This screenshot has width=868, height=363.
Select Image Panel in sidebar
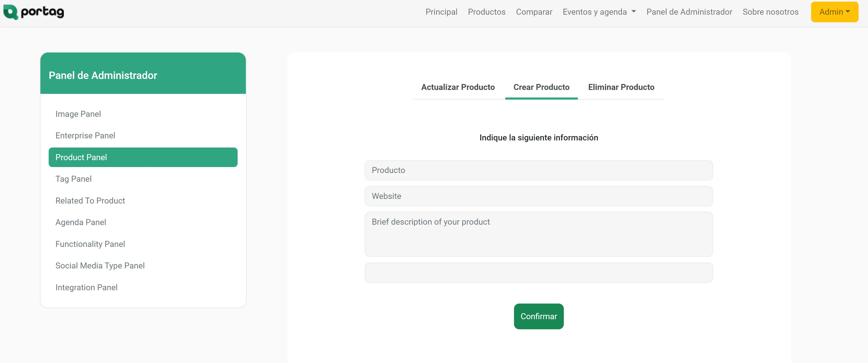[x=78, y=114]
